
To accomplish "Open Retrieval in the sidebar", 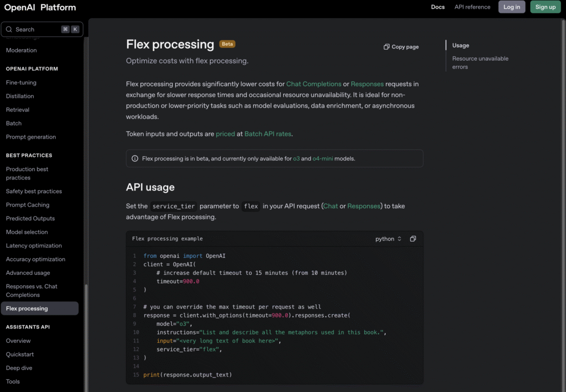I will coord(17,110).
